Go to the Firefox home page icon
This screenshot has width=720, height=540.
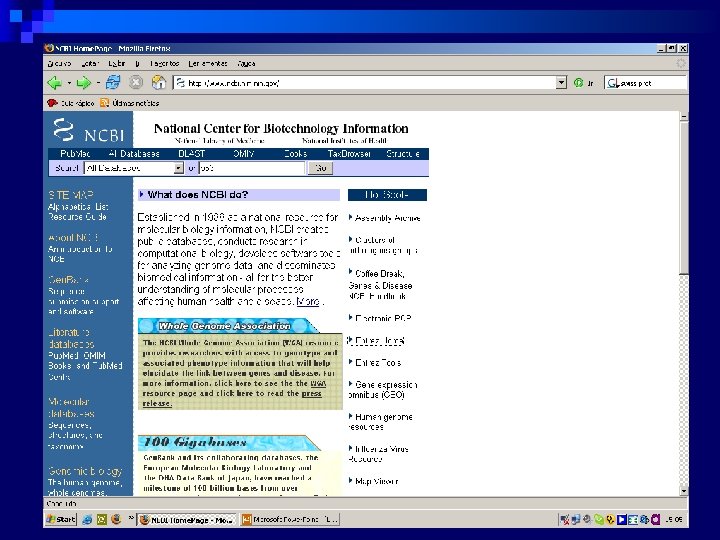point(158,83)
